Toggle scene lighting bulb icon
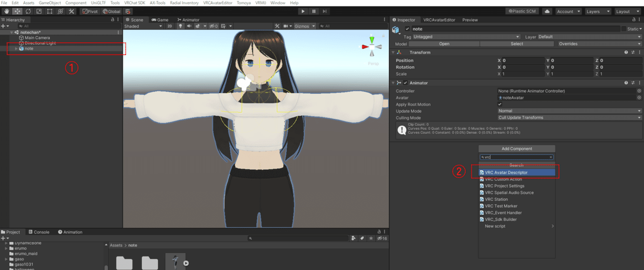644x270 pixels. 181,26
